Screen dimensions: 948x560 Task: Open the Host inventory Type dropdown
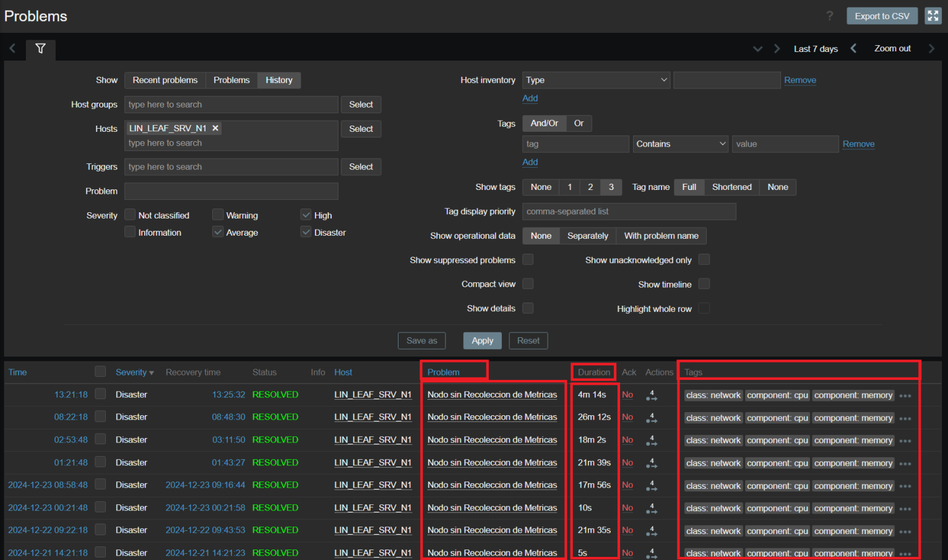point(595,80)
